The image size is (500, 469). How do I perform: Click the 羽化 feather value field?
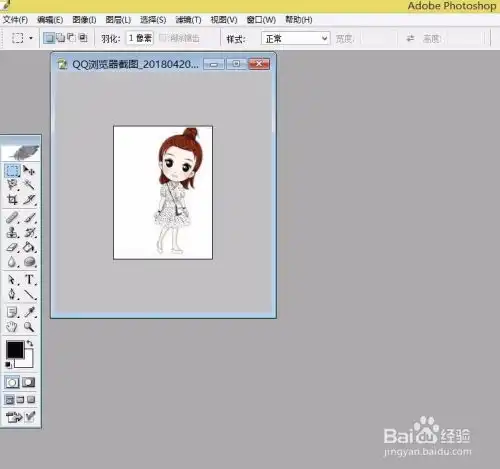140,38
